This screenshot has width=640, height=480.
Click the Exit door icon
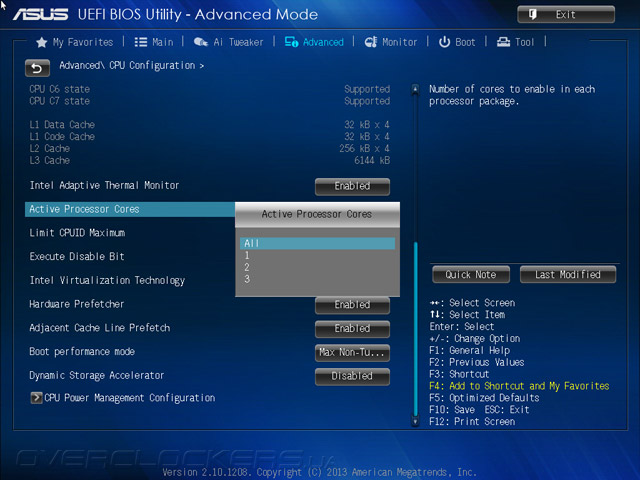(533, 15)
